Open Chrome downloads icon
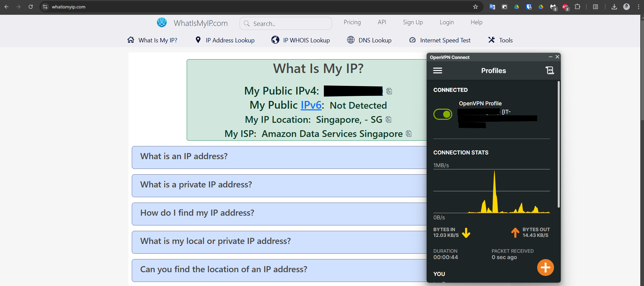The image size is (644, 286). click(x=614, y=7)
